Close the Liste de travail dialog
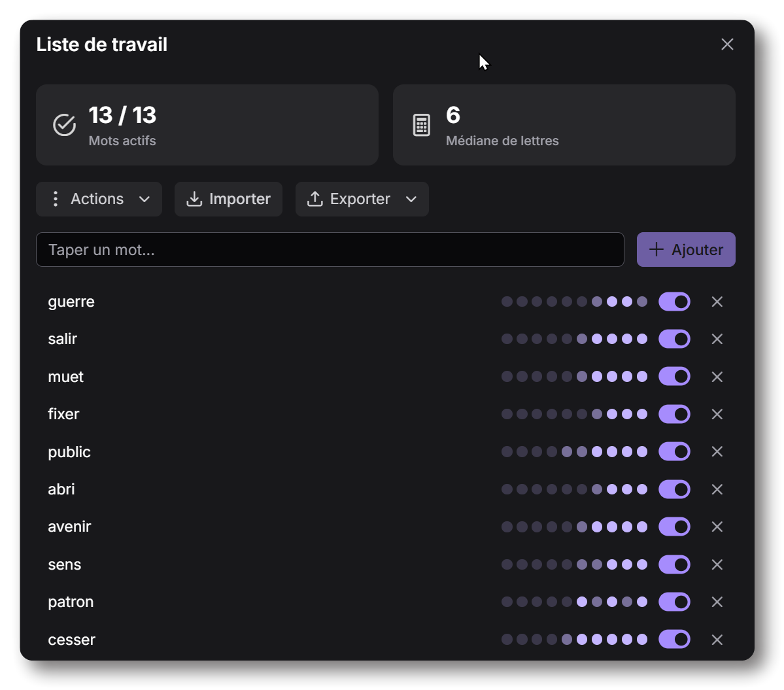Screen dimensions: 784x690 (x=727, y=44)
